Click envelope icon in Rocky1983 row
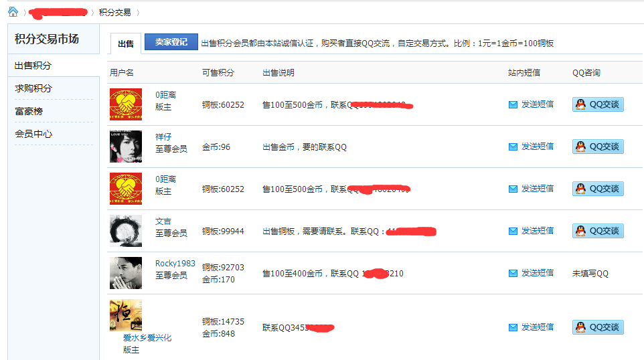644x360 pixels. tap(513, 274)
